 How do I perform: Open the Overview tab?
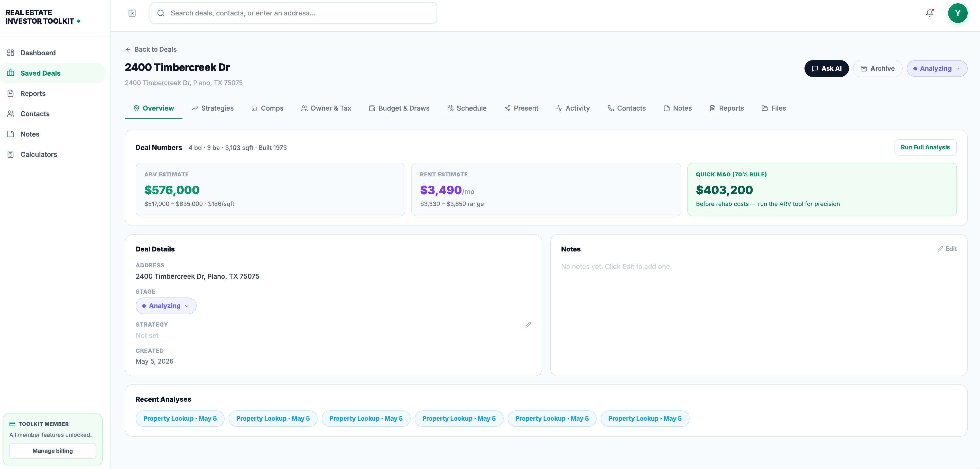(153, 109)
